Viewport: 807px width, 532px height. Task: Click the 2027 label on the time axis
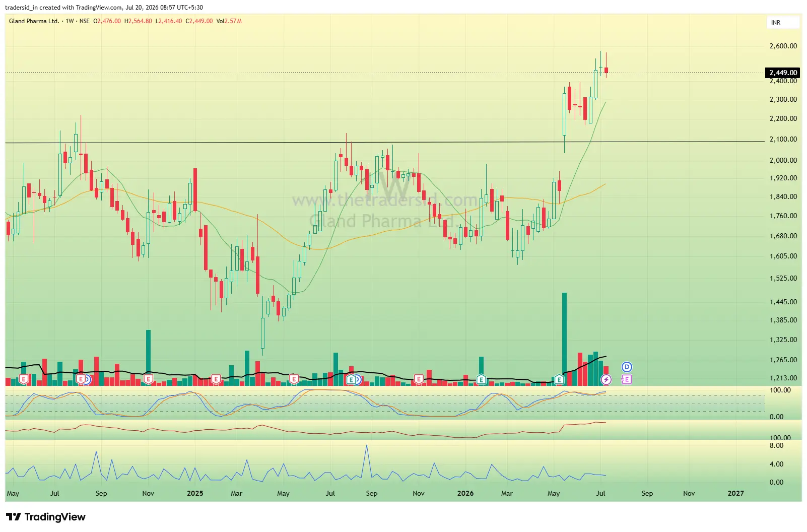735,493
